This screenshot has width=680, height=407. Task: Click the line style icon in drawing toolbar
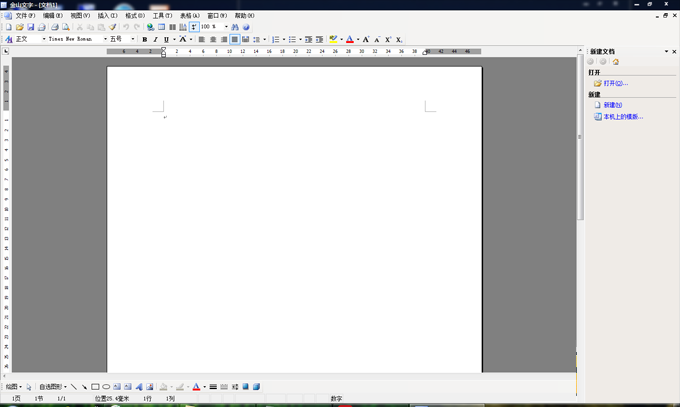click(213, 387)
